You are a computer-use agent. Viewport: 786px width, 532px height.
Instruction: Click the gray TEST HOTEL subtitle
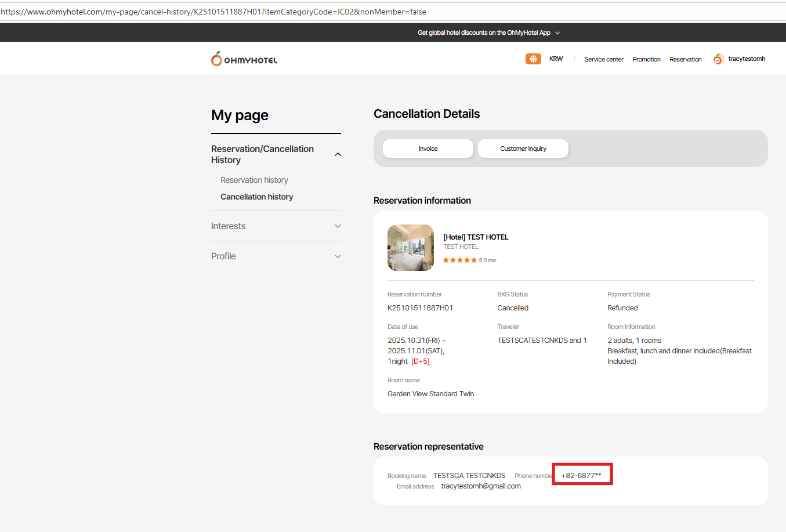[461, 247]
